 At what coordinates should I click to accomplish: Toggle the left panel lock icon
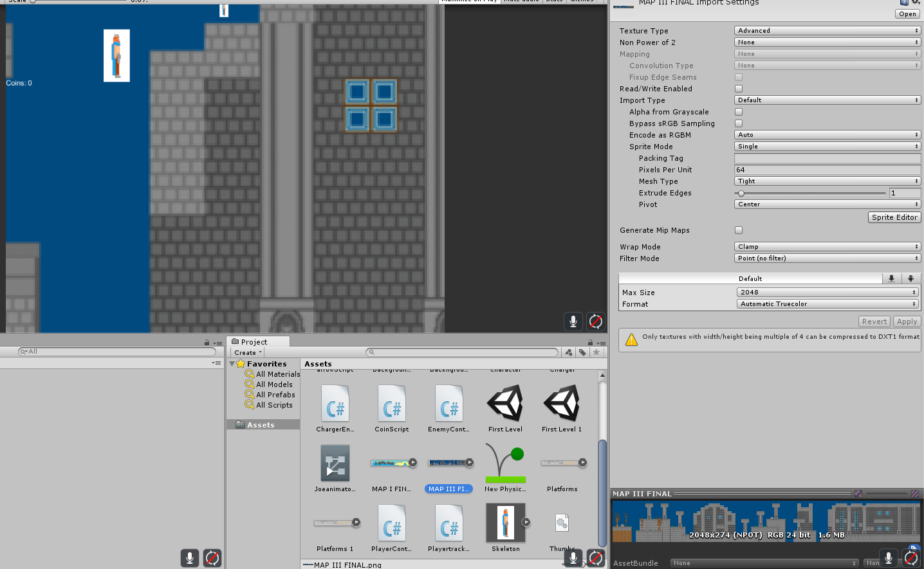point(207,343)
